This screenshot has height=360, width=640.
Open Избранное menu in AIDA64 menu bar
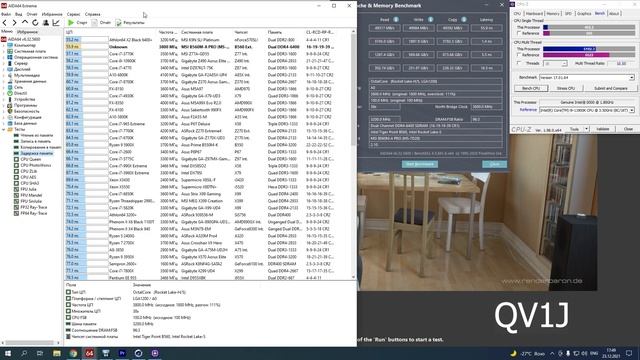(52, 14)
